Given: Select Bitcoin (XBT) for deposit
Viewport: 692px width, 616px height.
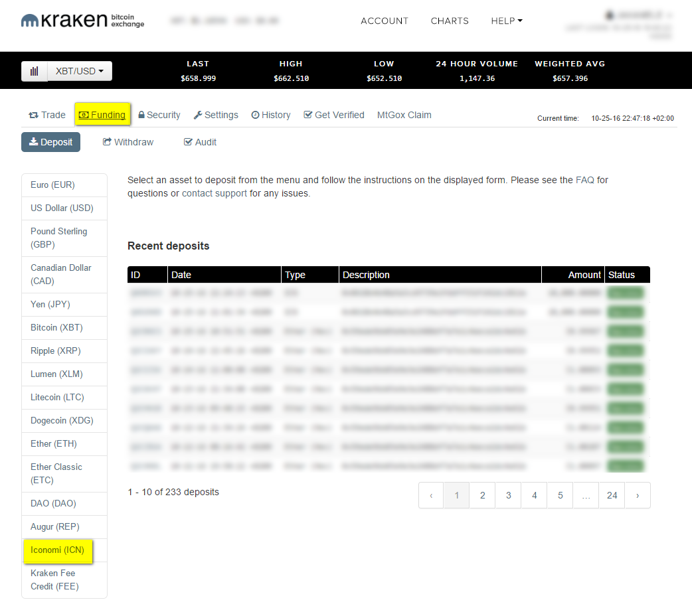Looking at the screenshot, I should 64,328.
